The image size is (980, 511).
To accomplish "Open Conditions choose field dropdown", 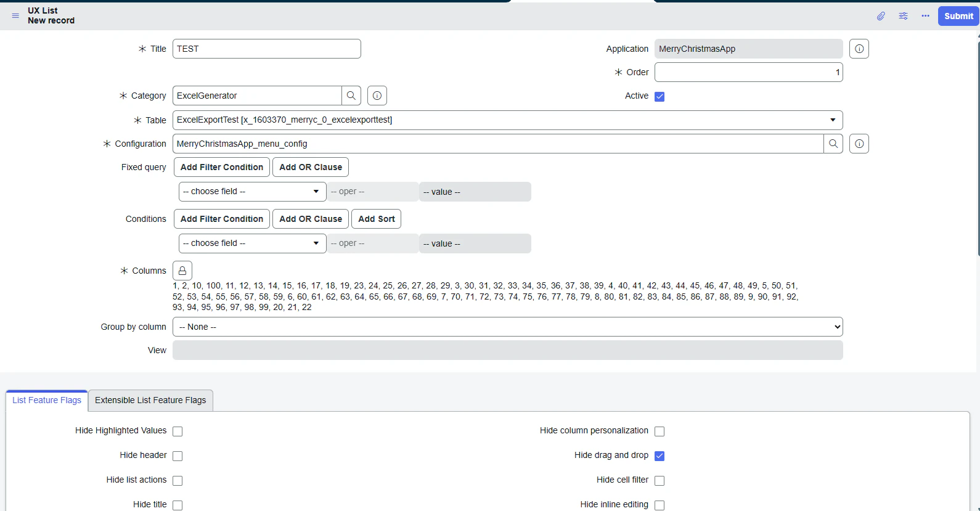I will [253, 243].
